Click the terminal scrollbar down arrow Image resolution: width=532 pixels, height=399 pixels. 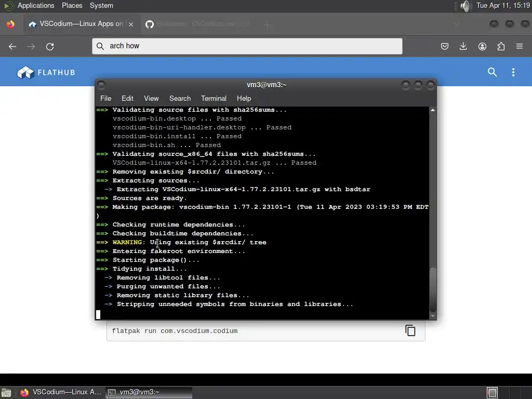[x=433, y=316]
